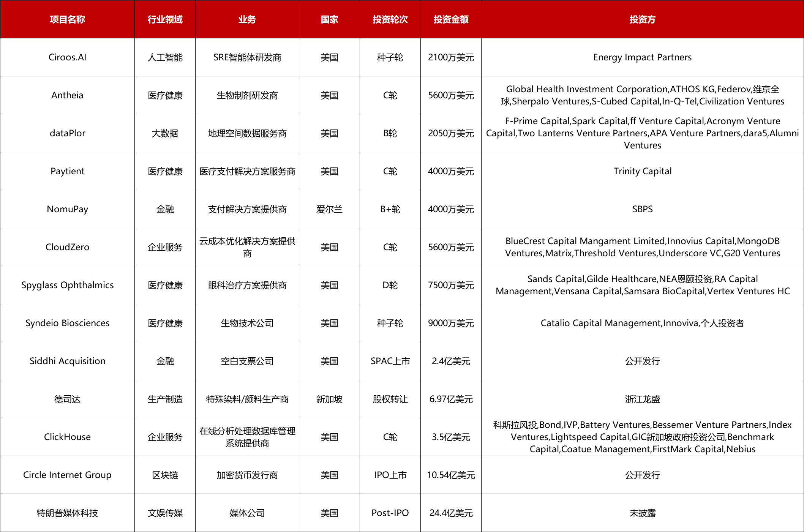Click the 媒体公司 business cell
Viewport: 804px width, 532px height.
[x=247, y=513]
